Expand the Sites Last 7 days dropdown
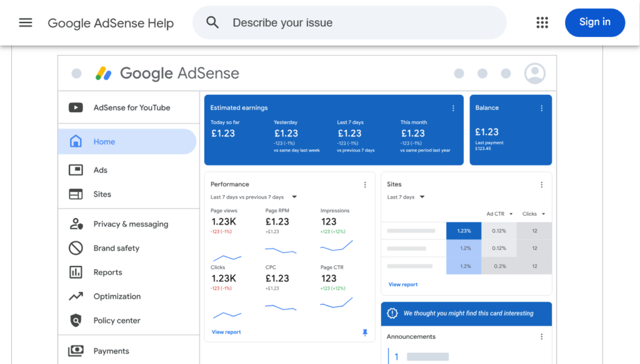Image resolution: width=640 pixels, height=364 pixels. [422, 197]
